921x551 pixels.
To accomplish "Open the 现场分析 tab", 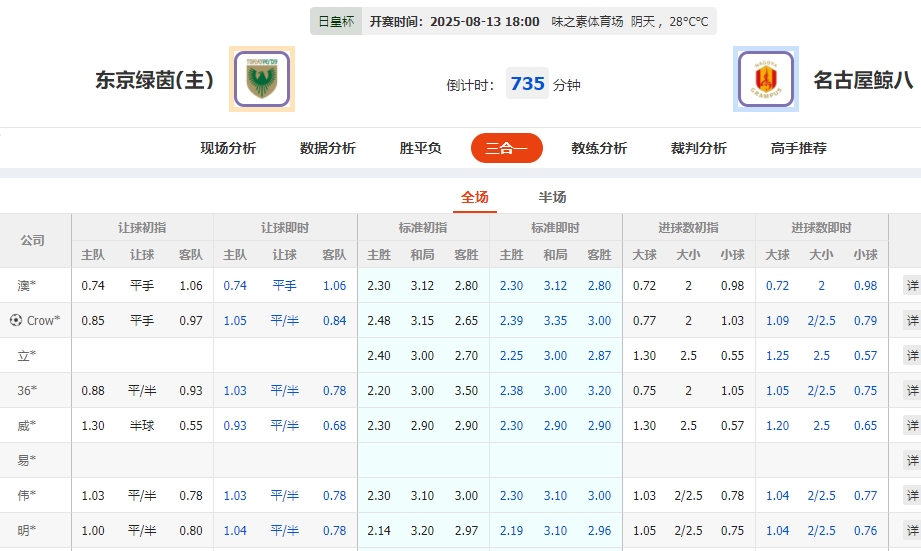I will coord(228,148).
